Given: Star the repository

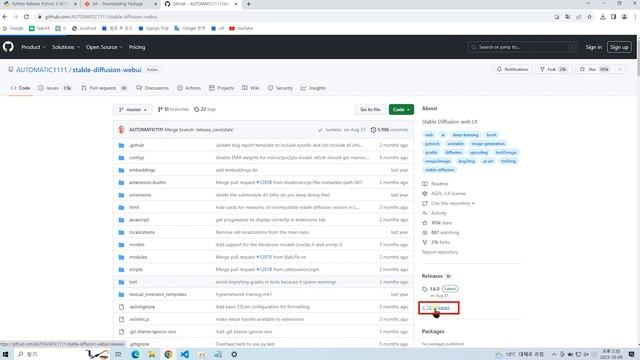Looking at the screenshot, I should click(x=594, y=69).
